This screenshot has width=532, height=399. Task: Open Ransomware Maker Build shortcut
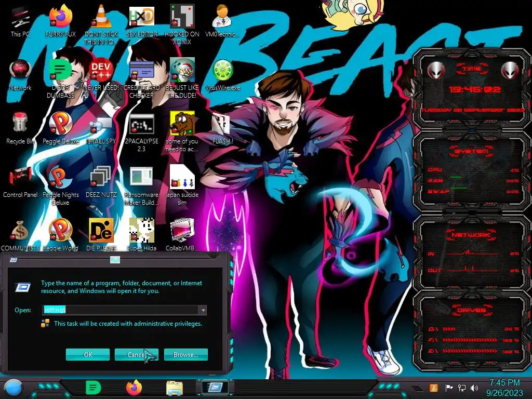[x=141, y=185]
